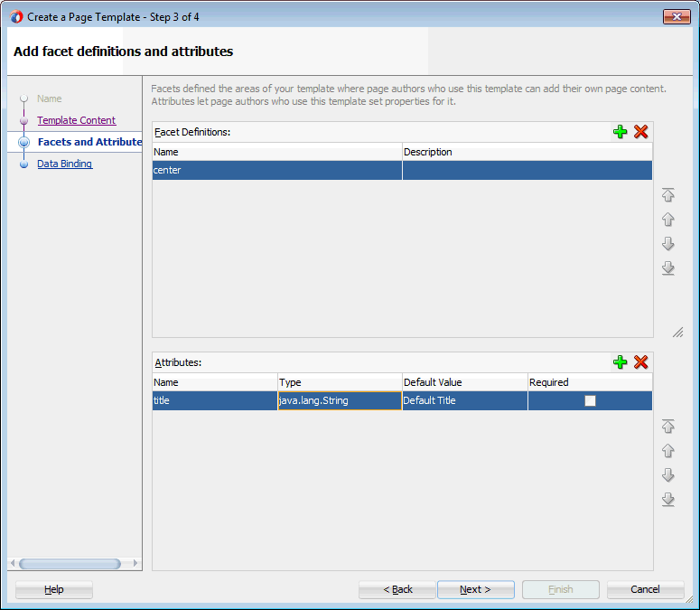Select the center facet name cell
This screenshot has height=610, width=700.
[276, 170]
